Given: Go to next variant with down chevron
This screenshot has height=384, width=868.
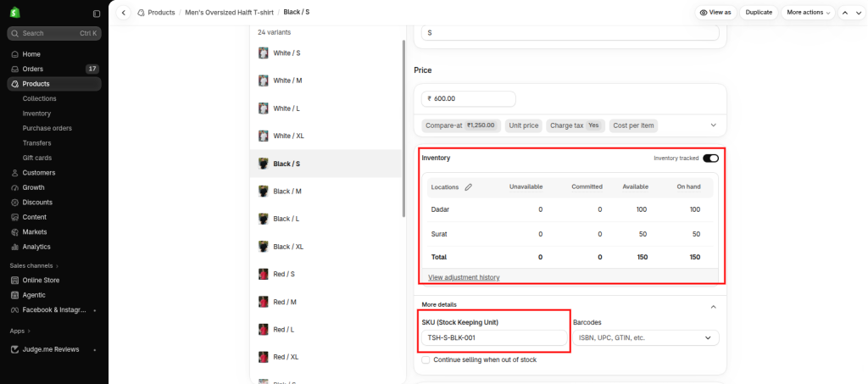Looking at the screenshot, I should click(x=858, y=13).
